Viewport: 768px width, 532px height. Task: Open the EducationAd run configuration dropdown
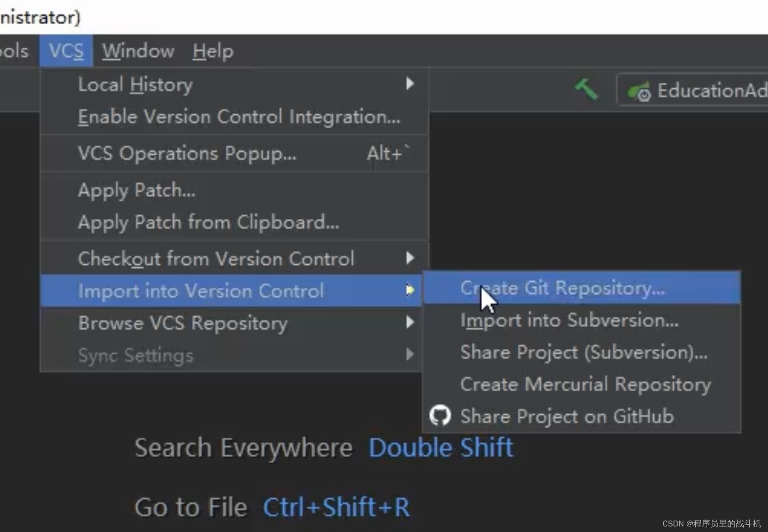692,91
